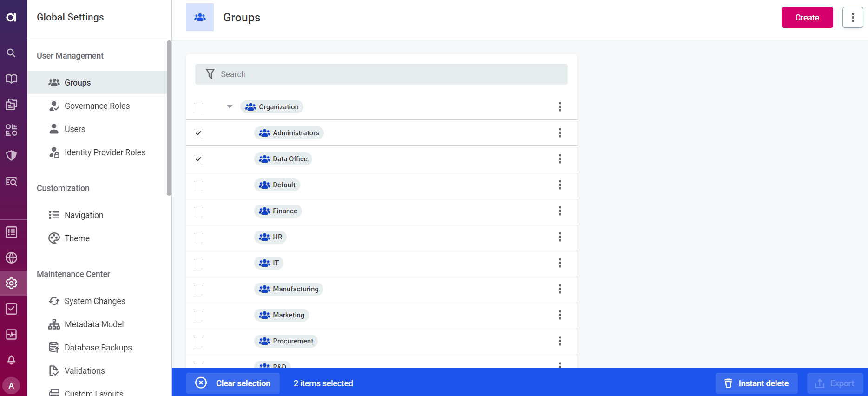Click the notifications bell icon
Screen dimensions: 868x396
[11, 360]
